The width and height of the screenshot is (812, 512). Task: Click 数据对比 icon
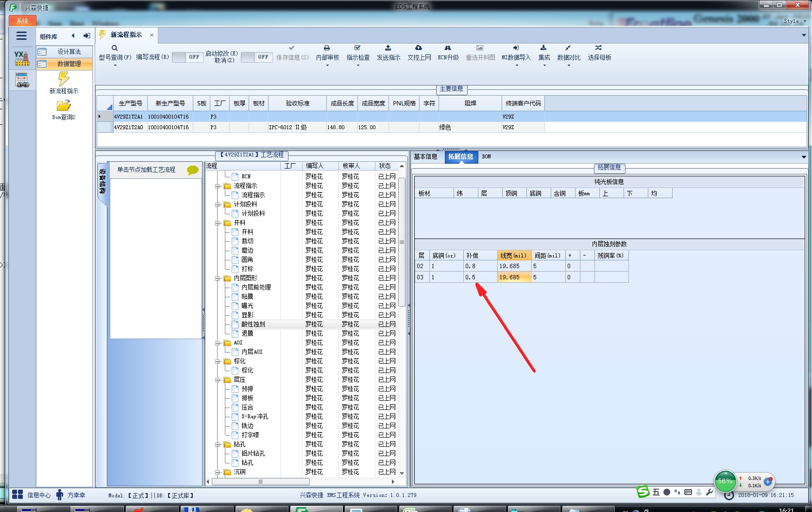[x=568, y=48]
